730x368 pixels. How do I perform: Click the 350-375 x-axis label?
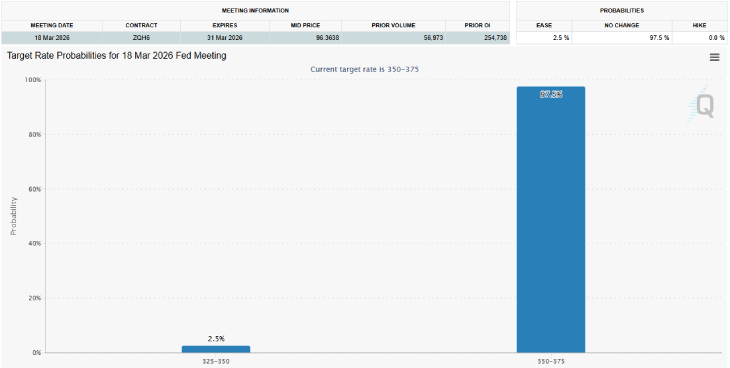pos(551,361)
